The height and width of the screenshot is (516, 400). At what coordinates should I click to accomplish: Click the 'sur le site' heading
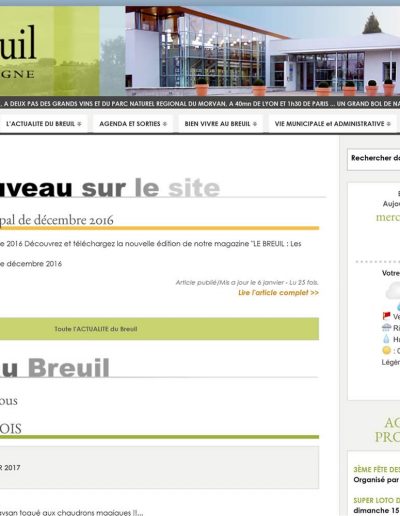click(x=151, y=188)
